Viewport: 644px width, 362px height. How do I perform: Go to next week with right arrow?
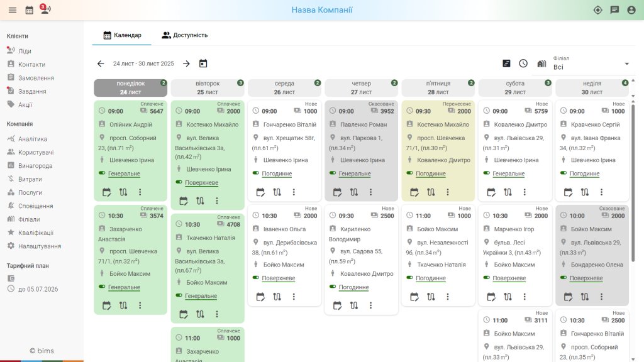186,63
